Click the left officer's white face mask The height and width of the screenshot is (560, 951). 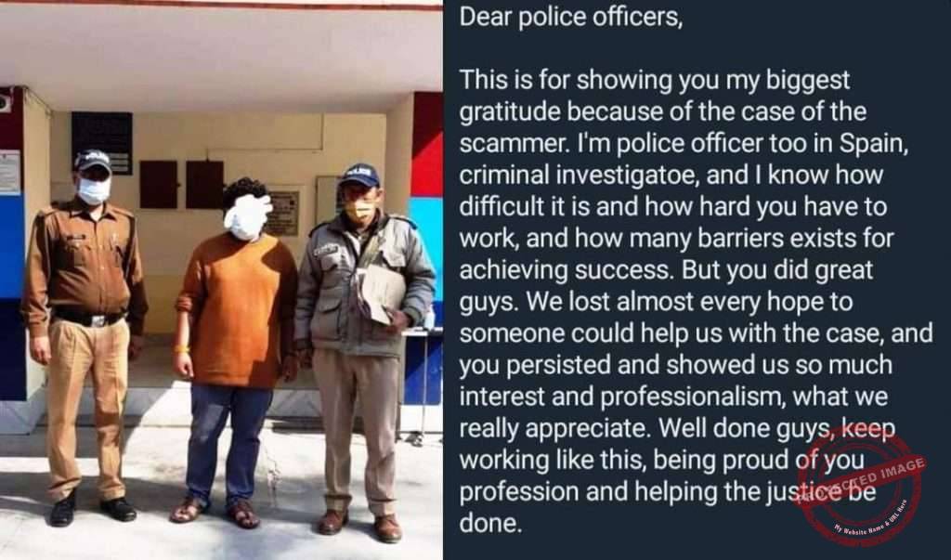pyautogui.click(x=94, y=190)
